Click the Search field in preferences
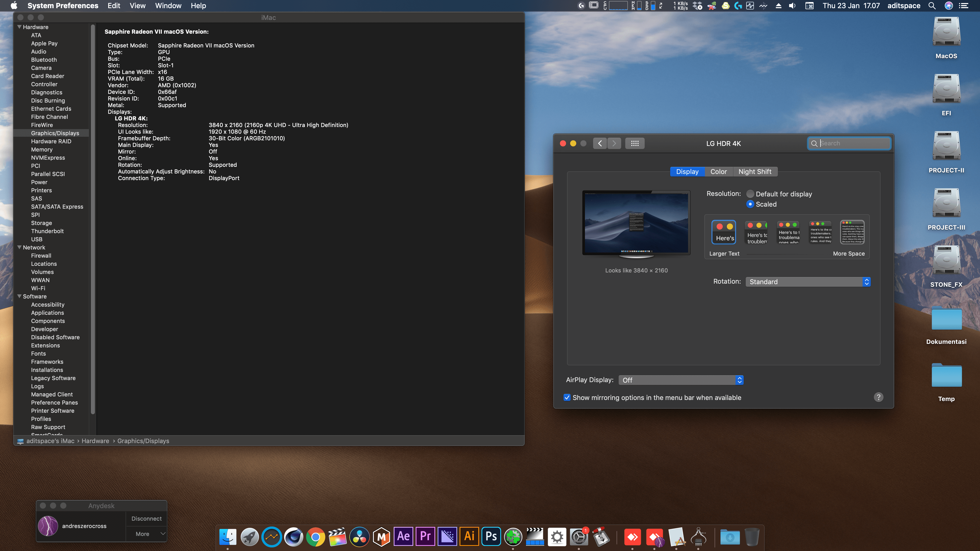The height and width of the screenshot is (551, 980). tap(849, 143)
